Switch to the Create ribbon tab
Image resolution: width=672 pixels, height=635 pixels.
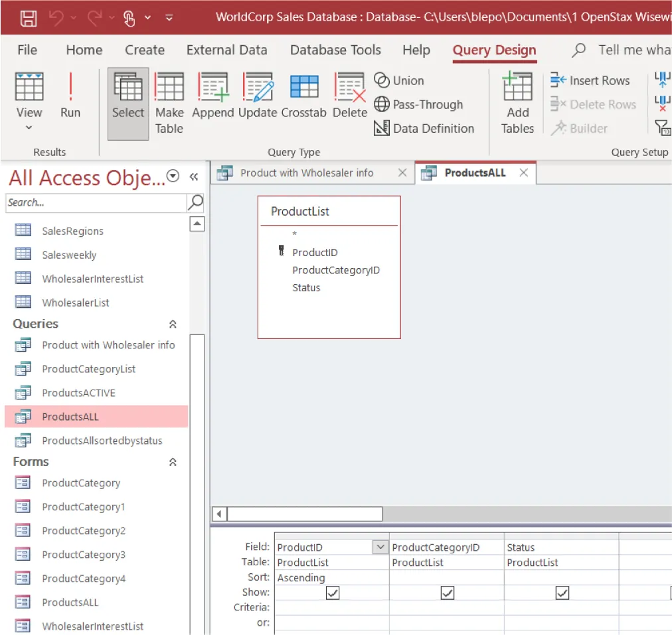144,50
